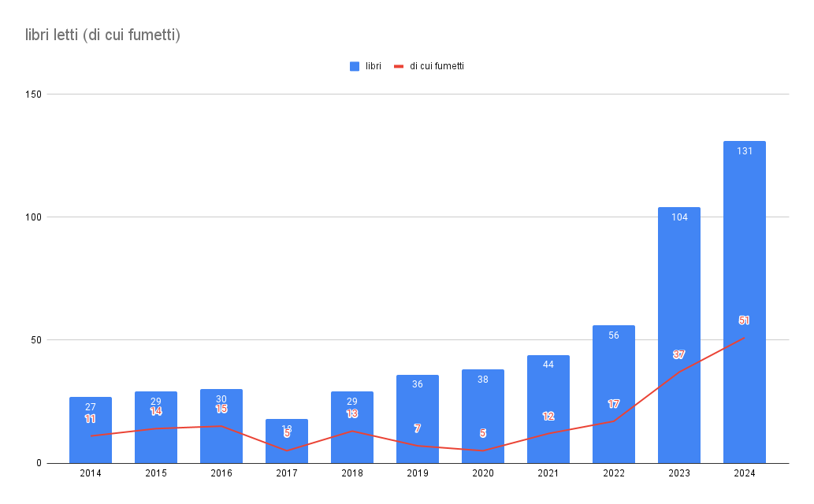This screenshot has height=504, width=814.
Task: Click the blue libri legend swatch
Action: [355, 67]
